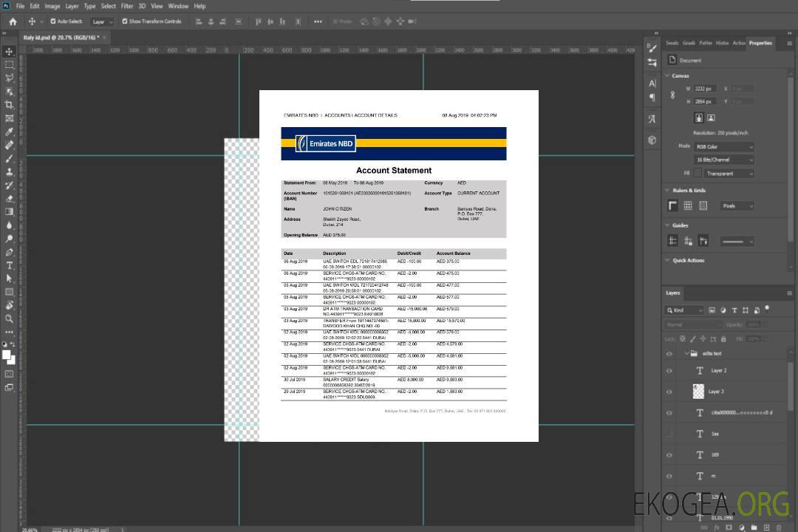This screenshot has width=798, height=532.
Task: Go to the Home screen icon
Action: point(13,21)
